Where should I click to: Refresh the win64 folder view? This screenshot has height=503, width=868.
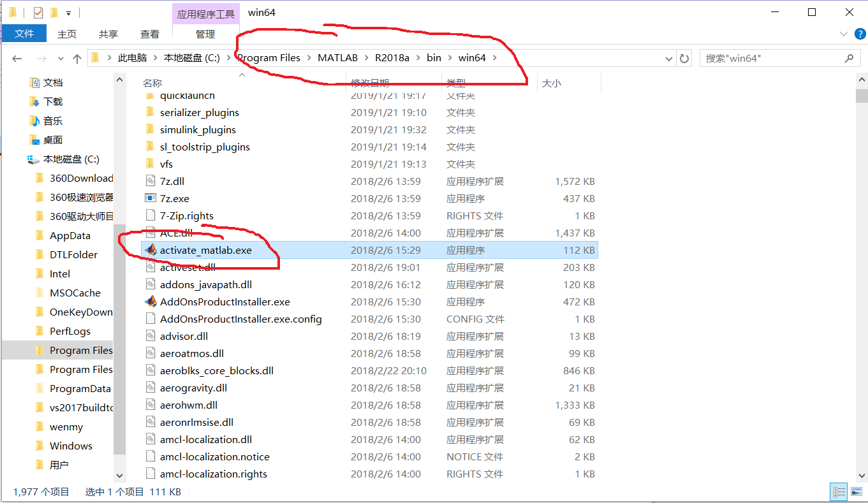coord(684,58)
